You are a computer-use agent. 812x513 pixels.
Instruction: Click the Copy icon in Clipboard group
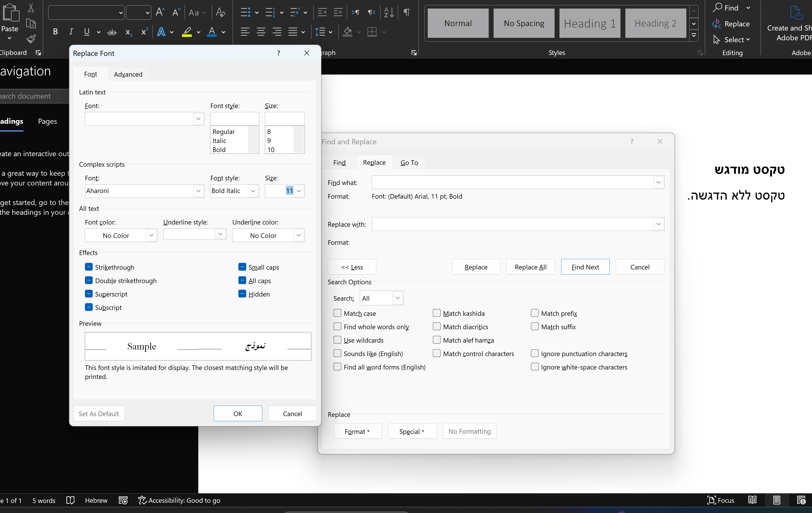click(x=31, y=24)
